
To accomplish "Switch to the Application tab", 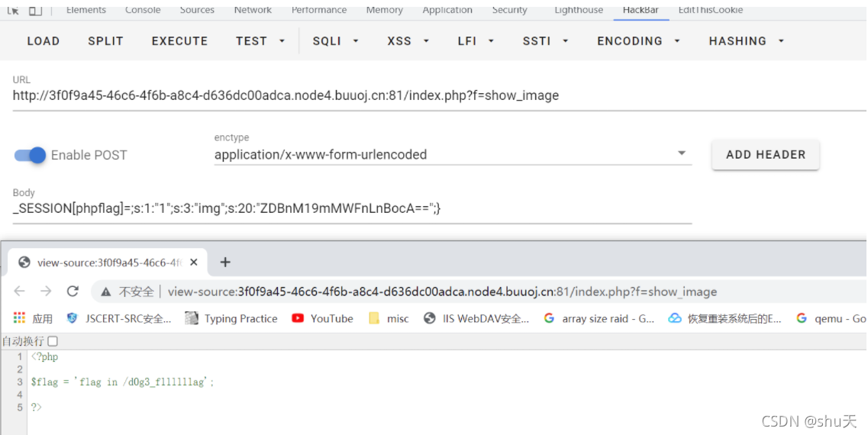I will tap(447, 10).
